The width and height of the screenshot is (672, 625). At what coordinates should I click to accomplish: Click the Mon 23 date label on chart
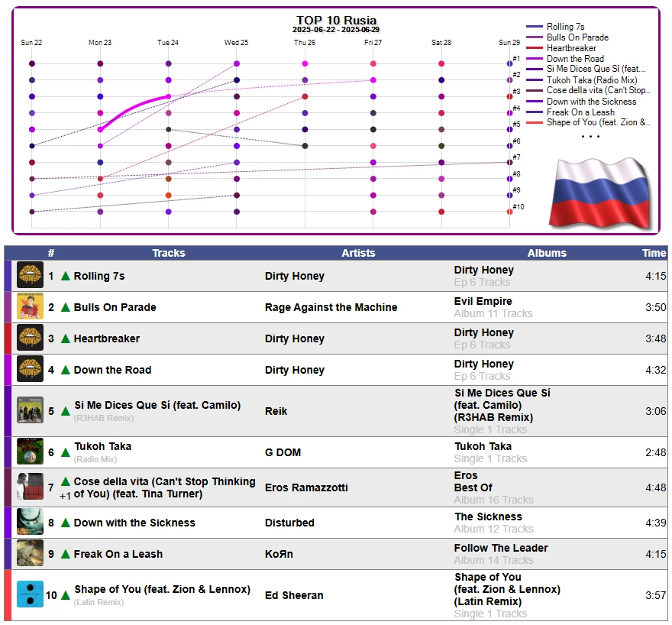[100, 43]
